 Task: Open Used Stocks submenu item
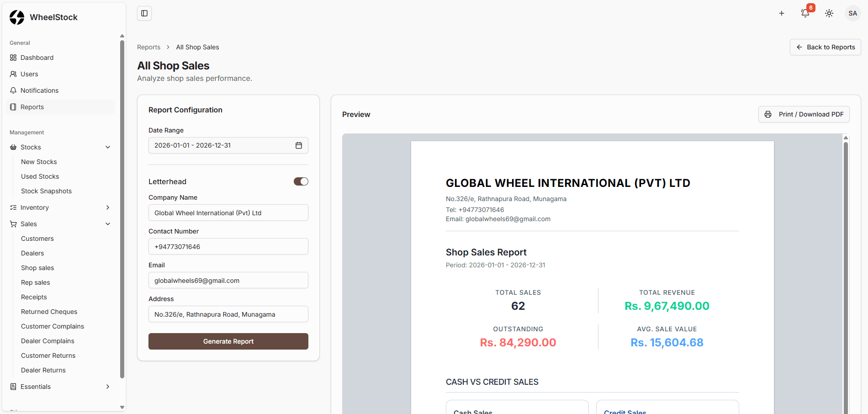pos(40,176)
